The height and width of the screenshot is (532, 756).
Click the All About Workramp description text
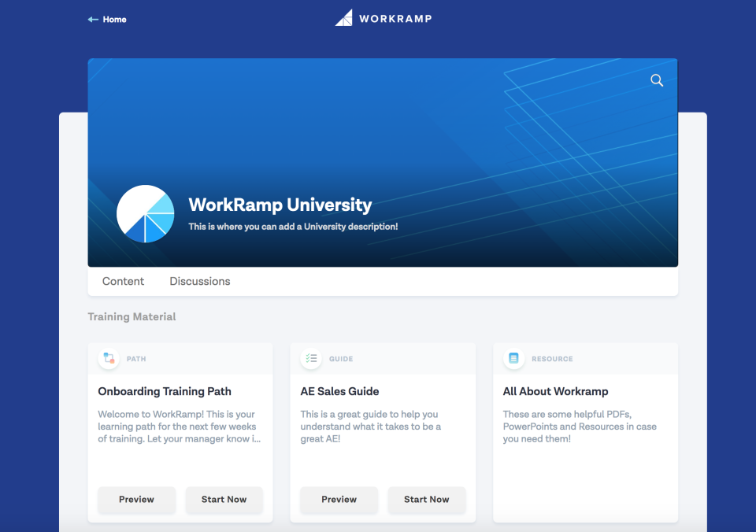coord(580,427)
